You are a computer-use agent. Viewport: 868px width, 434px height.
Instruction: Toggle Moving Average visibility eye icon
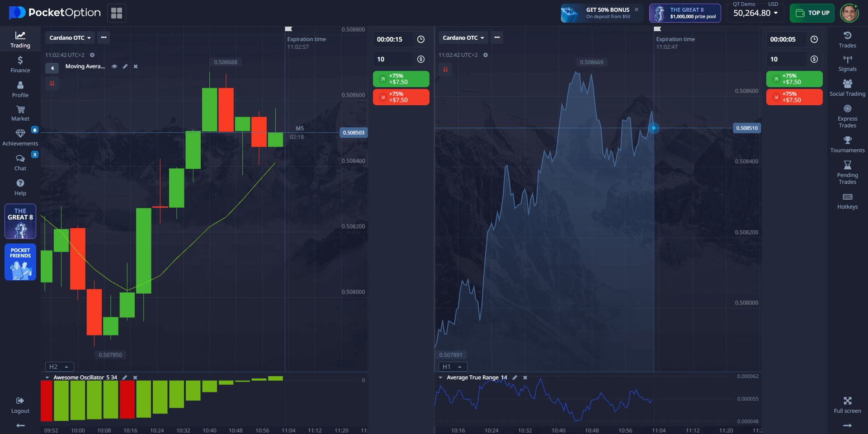point(114,66)
